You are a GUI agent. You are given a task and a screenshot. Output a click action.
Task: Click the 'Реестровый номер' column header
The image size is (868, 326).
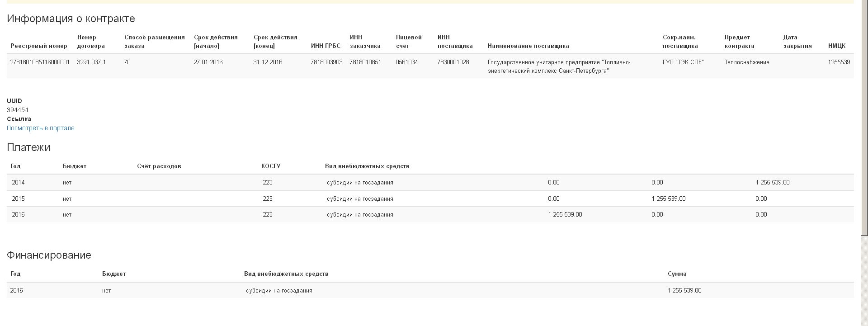pos(39,46)
